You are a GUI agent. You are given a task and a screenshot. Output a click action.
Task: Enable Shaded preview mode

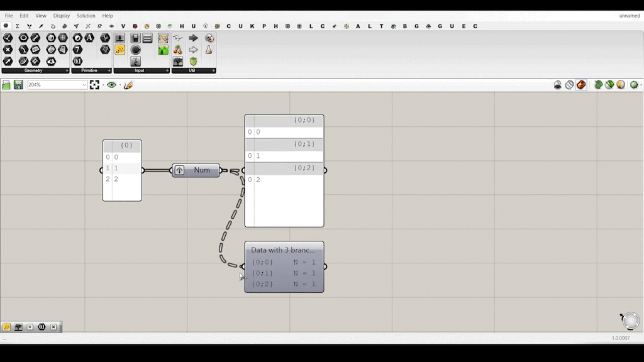tap(581, 85)
